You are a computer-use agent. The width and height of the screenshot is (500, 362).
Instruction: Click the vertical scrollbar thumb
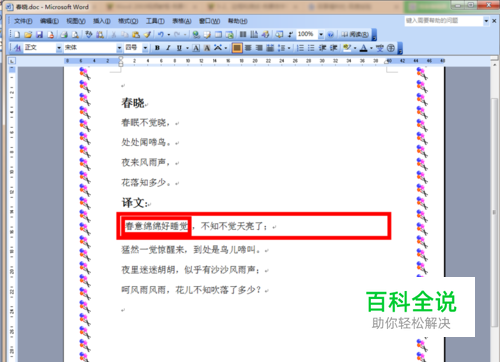[494, 212]
